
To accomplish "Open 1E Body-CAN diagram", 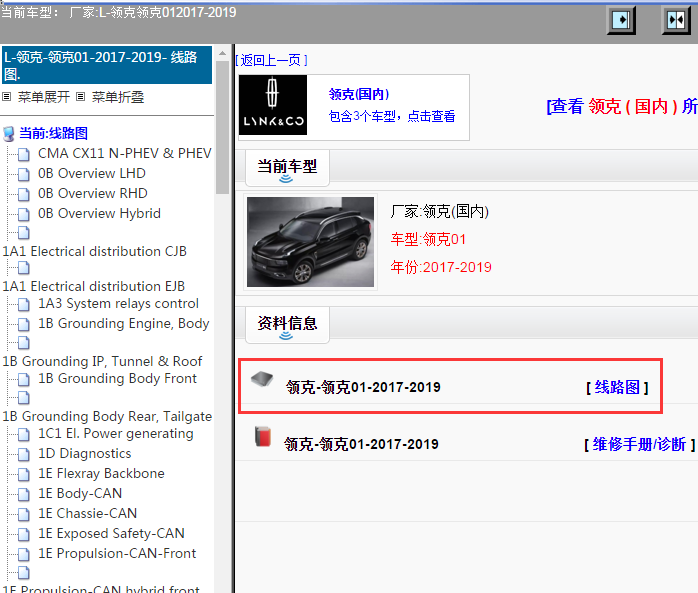I will pos(80,493).
